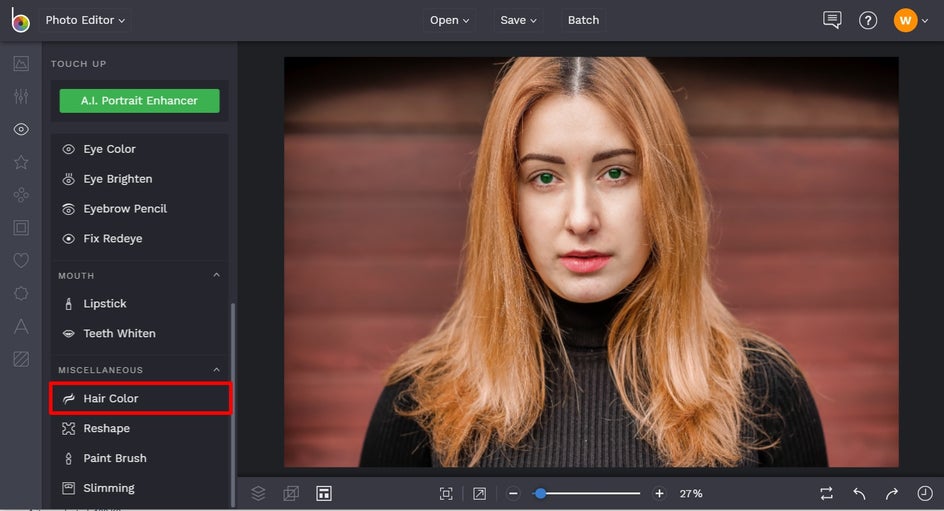This screenshot has height=511, width=944.
Task: Open the Edit sliders sidebar icon
Action: click(21, 96)
